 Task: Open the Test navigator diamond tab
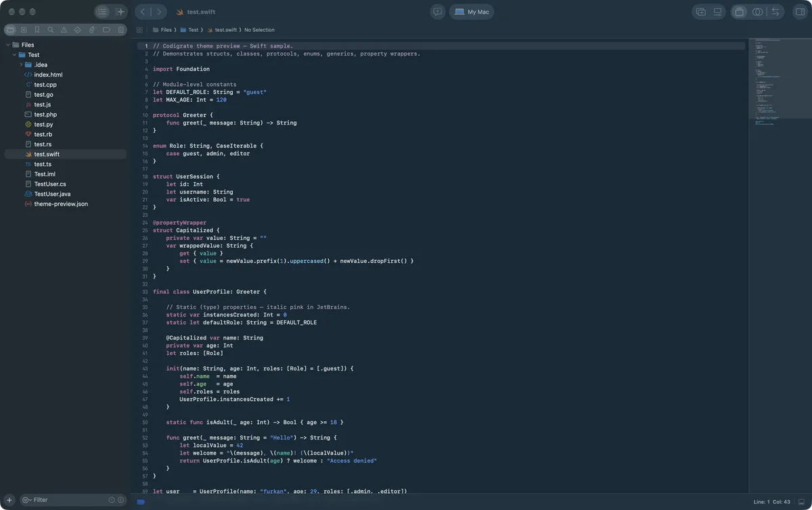(x=78, y=30)
